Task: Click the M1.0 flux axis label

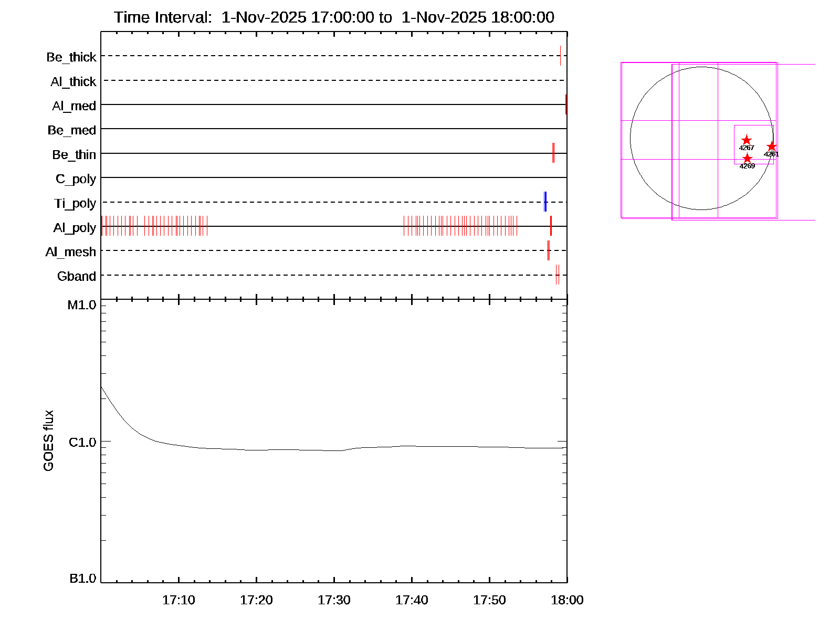Action: click(x=82, y=305)
